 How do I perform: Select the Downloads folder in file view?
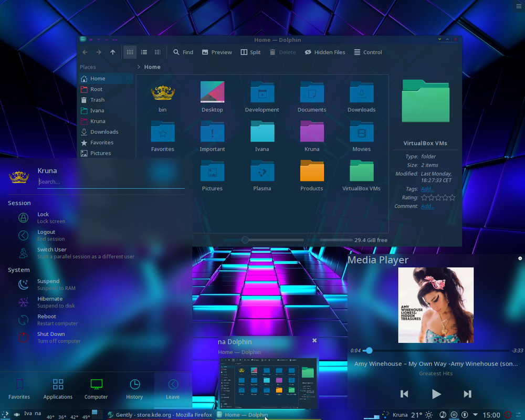pyautogui.click(x=362, y=97)
